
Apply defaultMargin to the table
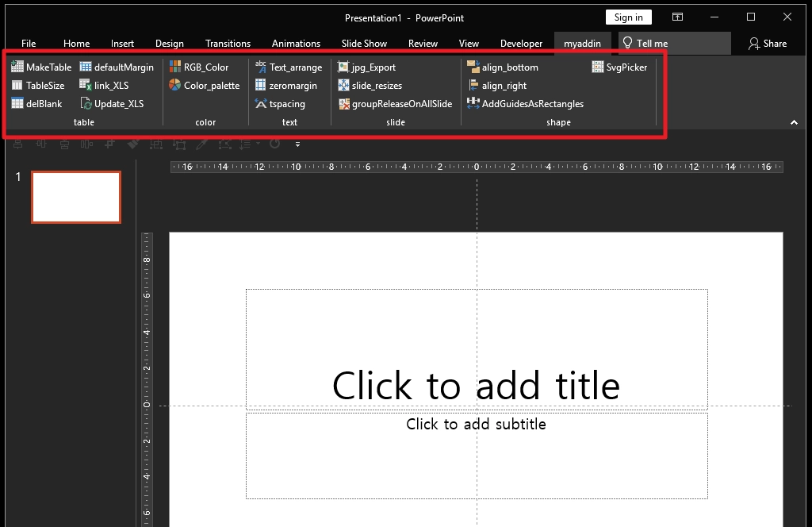[x=117, y=67]
